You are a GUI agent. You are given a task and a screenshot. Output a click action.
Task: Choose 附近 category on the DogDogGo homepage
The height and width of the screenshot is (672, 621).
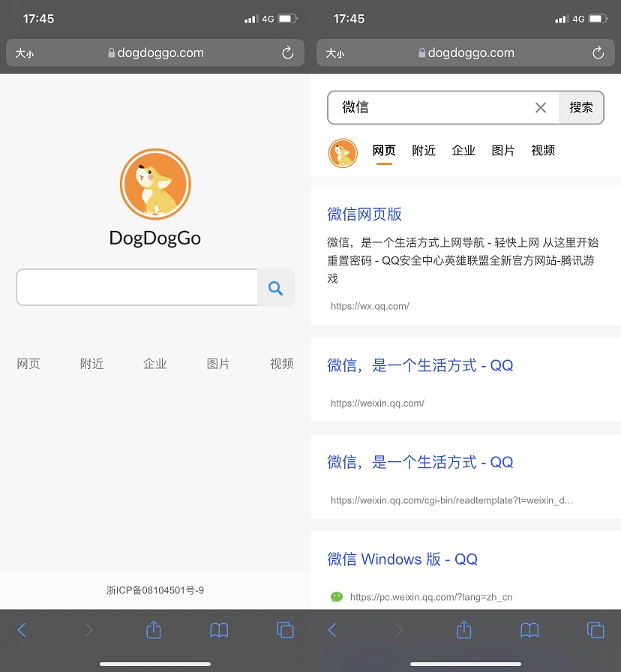(91, 364)
